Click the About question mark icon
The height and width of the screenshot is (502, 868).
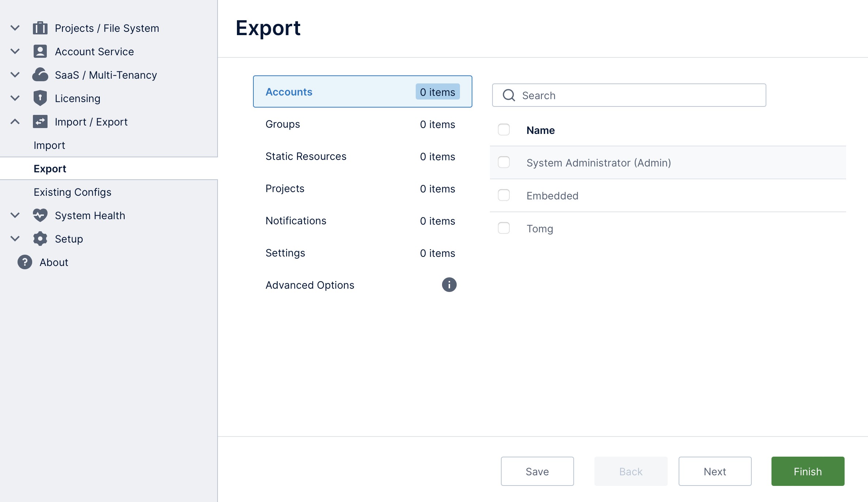(25, 262)
